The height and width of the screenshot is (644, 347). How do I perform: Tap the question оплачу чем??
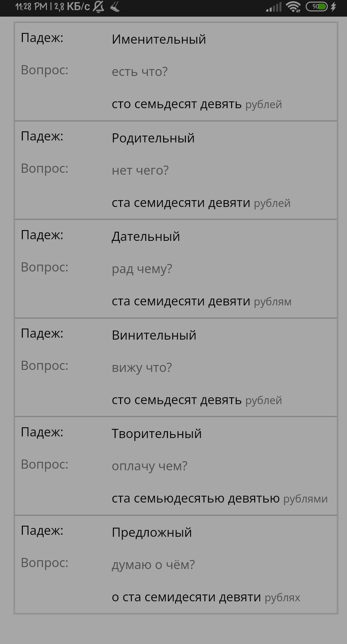[150, 466]
